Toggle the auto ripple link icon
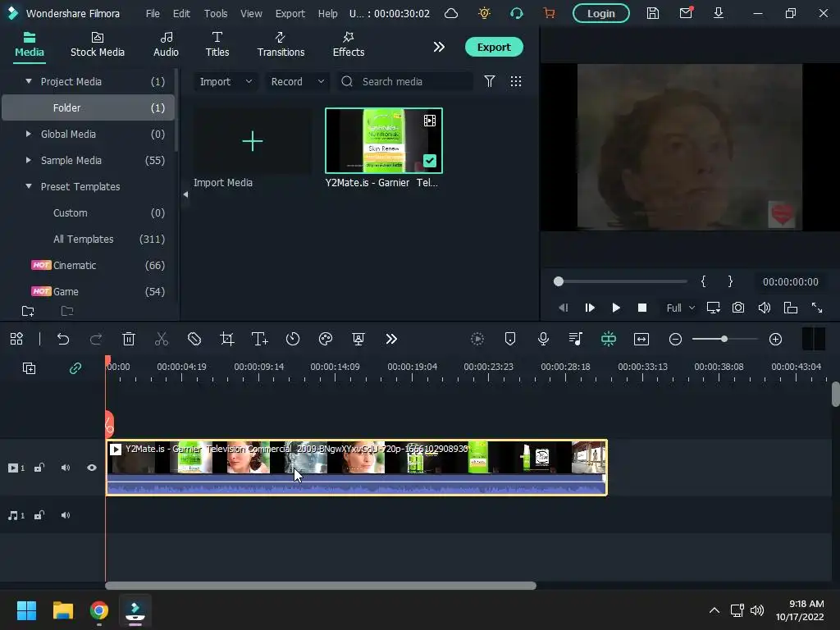This screenshot has width=840, height=630. [x=75, y=368]
